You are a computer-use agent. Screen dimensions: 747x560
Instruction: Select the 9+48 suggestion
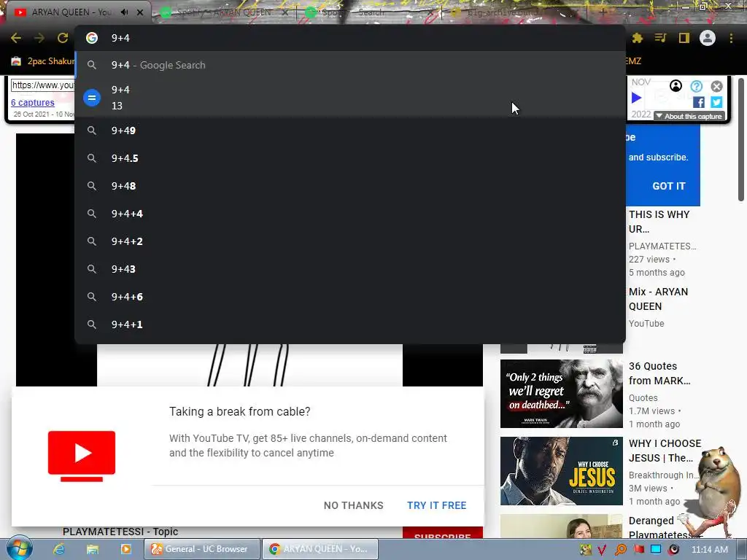click(x=350, y=186)
